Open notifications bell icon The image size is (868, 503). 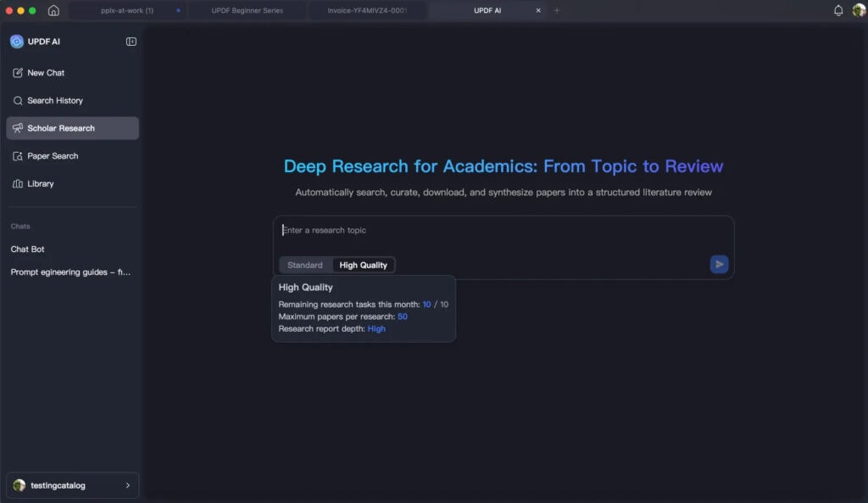point(838,10)
